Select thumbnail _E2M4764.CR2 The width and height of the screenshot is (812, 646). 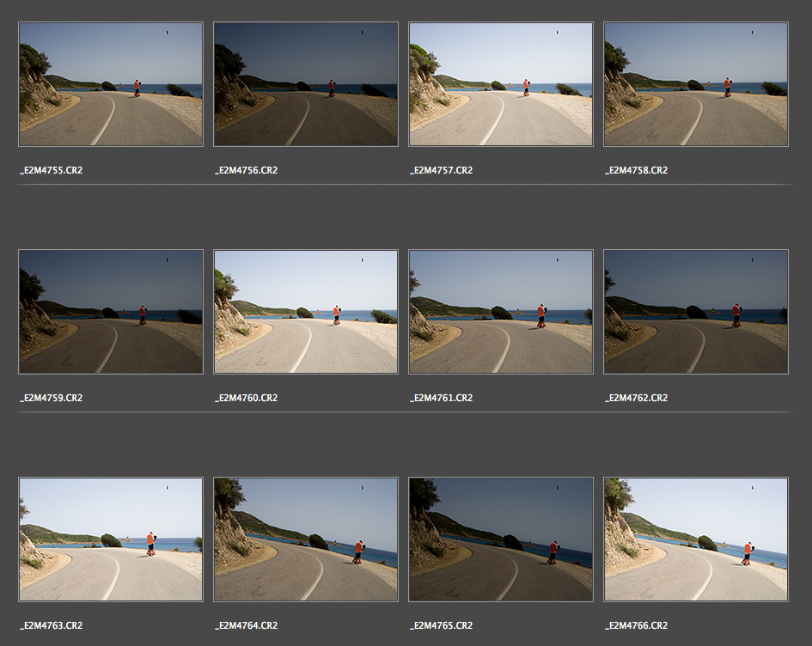pyautogui.click(x=306, y=539)
